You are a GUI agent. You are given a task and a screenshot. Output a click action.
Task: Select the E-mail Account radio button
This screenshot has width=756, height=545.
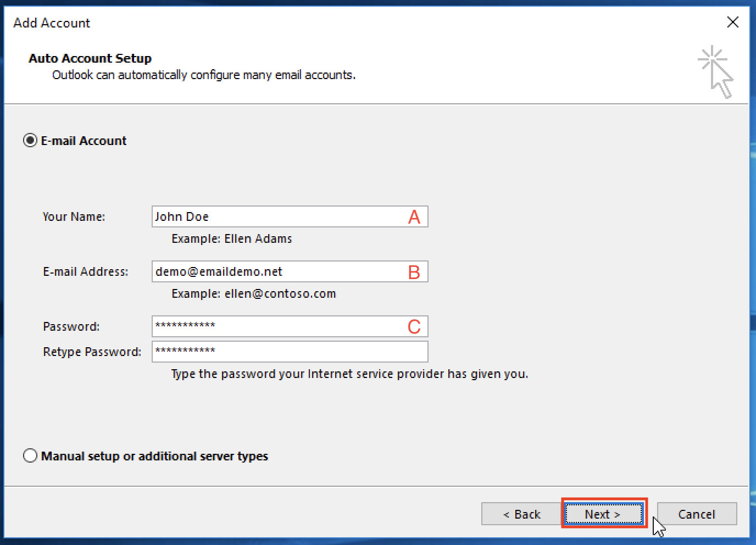(x=30, y=141)
